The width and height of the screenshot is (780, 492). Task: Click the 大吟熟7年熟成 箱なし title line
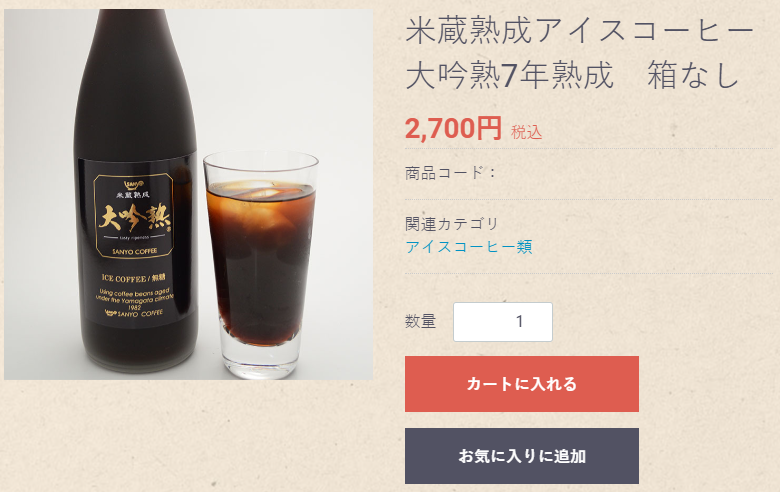point(572,76)
